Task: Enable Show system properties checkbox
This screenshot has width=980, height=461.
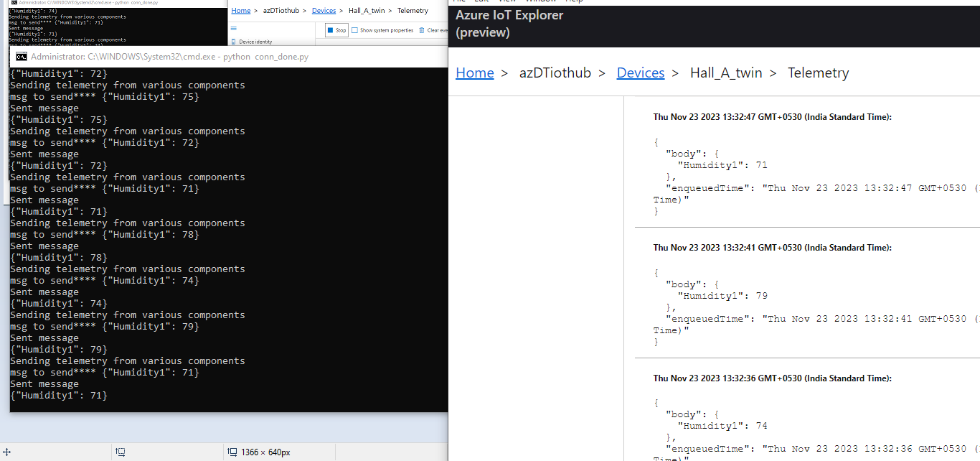Action: (355, 30)
